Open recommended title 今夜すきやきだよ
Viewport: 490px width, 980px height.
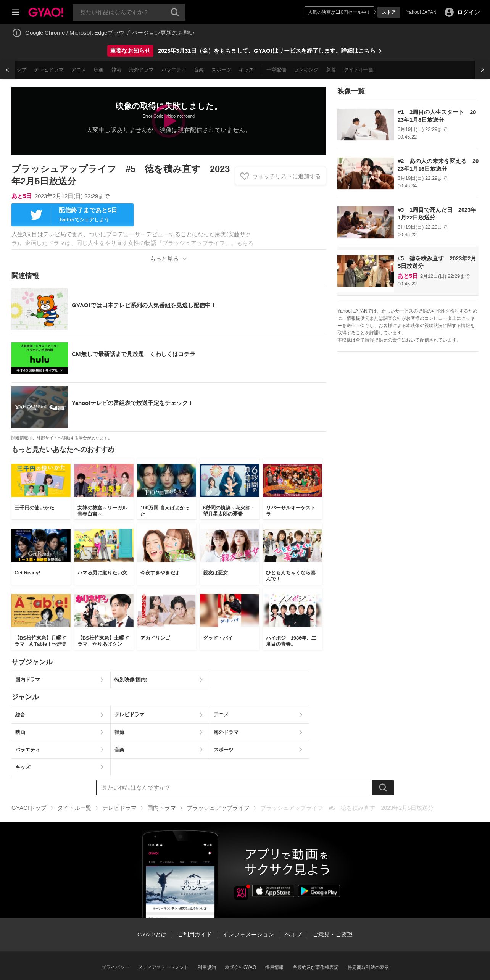point(167,554)
